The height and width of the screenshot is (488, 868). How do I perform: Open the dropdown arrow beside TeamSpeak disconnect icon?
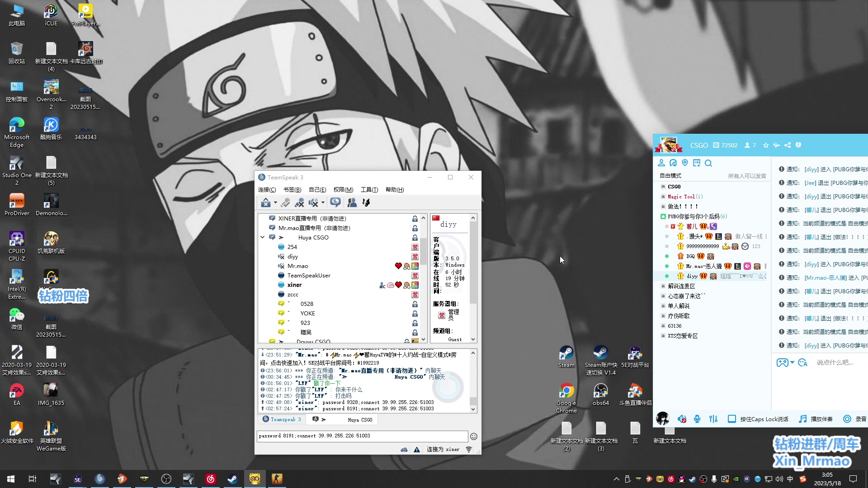pyautogui.click(x=275, y=202)
